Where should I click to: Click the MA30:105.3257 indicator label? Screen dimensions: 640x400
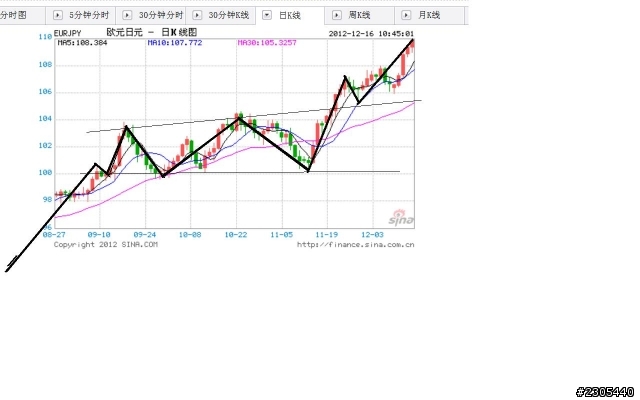267,42
